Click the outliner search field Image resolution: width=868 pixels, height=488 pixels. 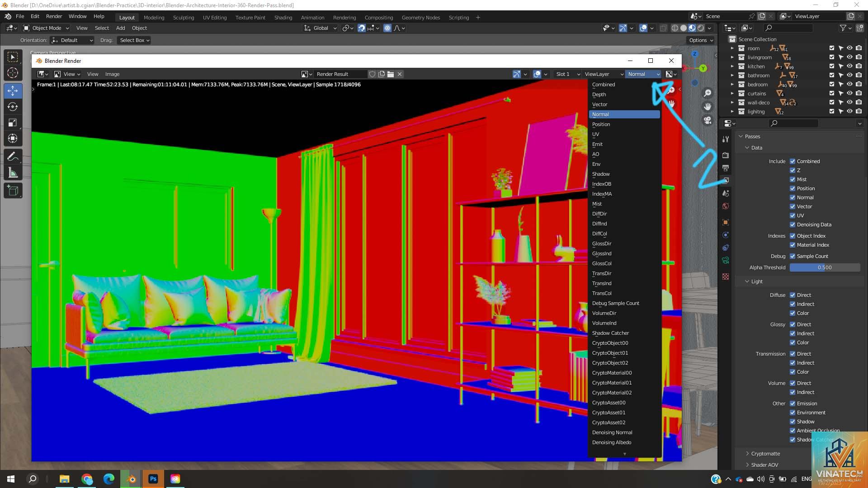click(788, 28)
